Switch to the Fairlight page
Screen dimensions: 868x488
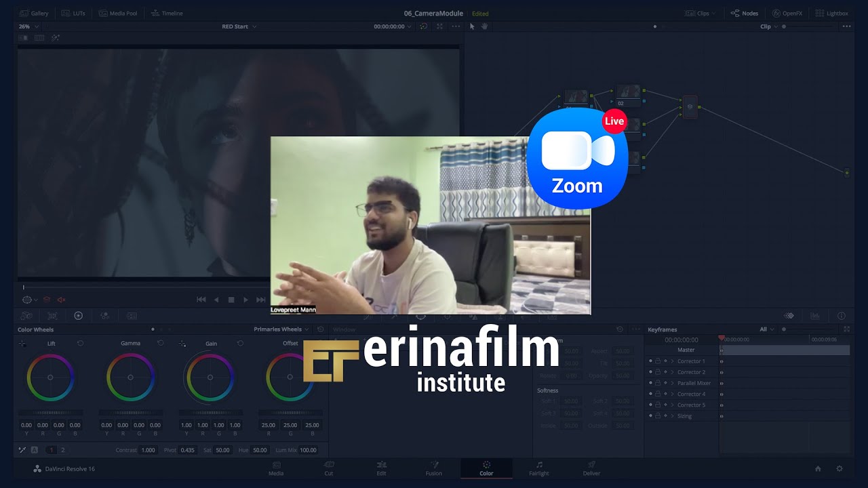539,468
